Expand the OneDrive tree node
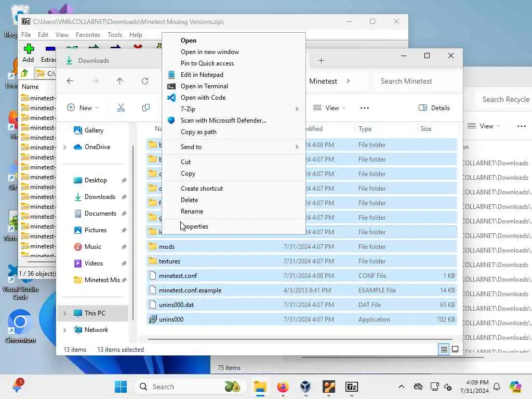This screenshot has width=532, height=399. pyautogui.click(x=65, y=147)
